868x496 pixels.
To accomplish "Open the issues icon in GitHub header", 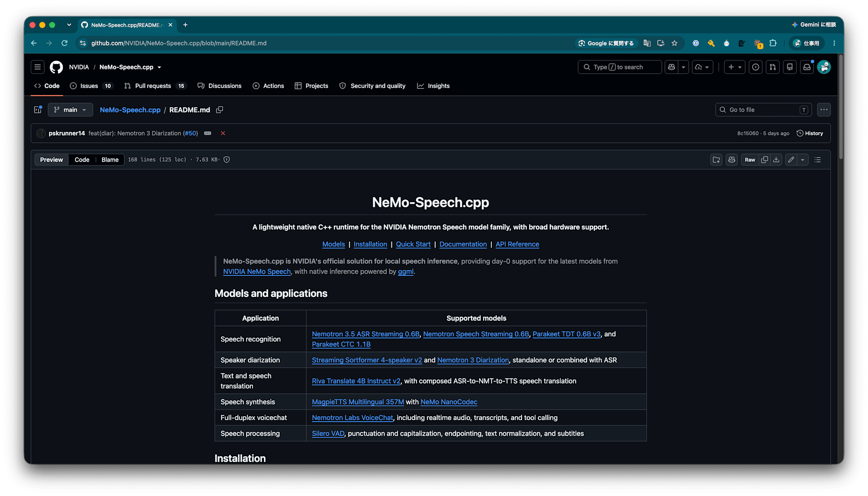I will 756,67.
